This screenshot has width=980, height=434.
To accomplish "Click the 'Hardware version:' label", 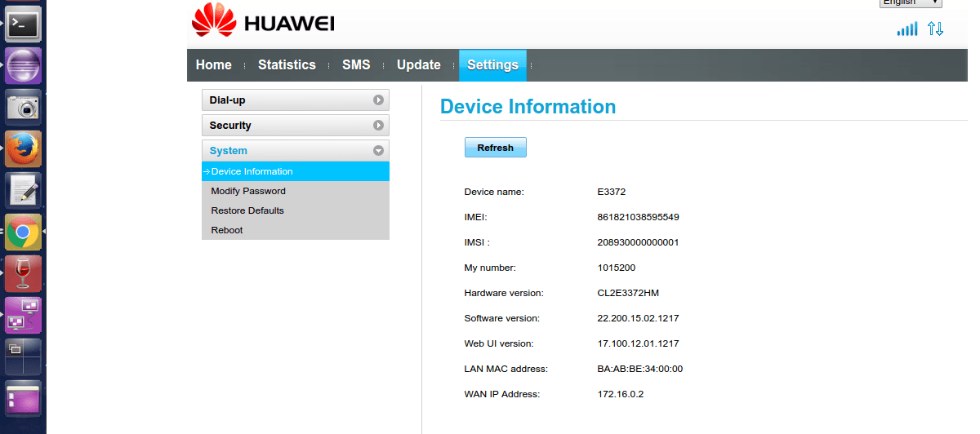I will [504, 293].
